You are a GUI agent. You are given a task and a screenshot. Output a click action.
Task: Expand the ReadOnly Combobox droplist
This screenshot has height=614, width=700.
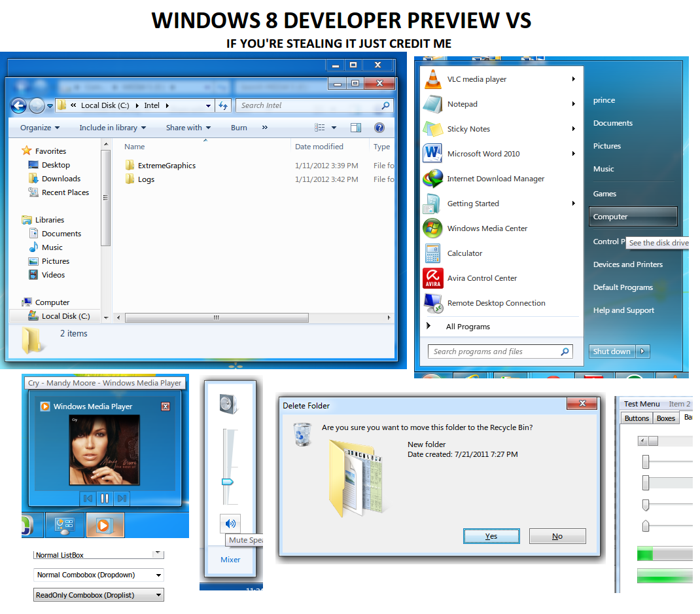[x=159, y=594]
